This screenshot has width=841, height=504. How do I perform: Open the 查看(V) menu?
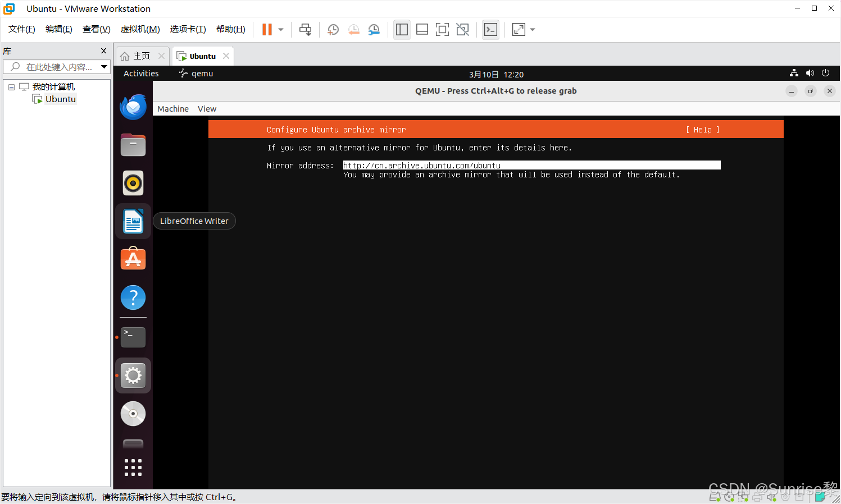(x=96, y=29)
